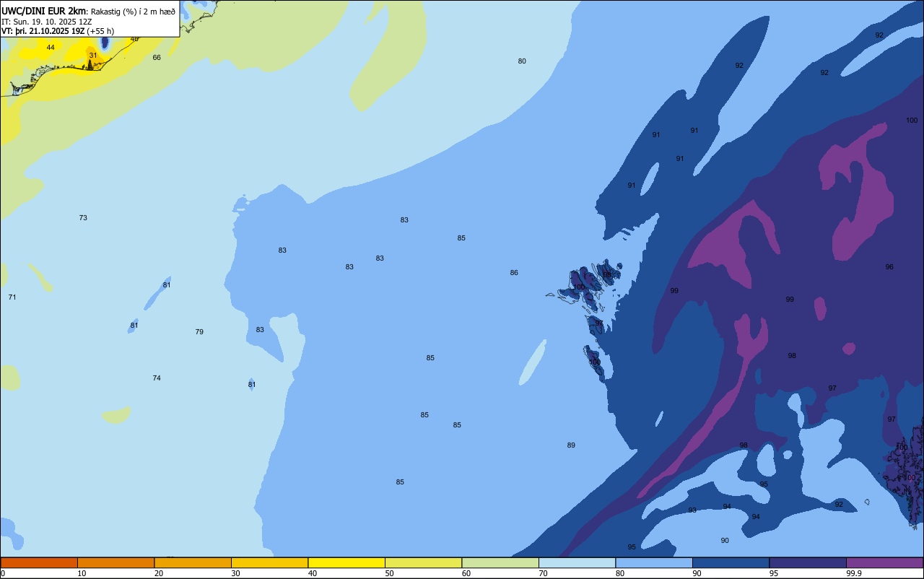Screen dimensions: 924x579
Task: Pick the 80–90 light blue legend swatch
Action: tap(654, 562)
